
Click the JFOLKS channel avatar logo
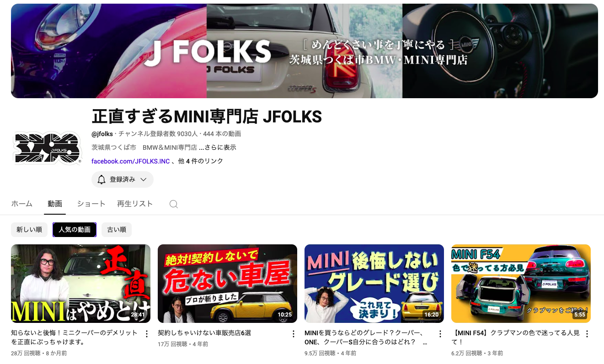pyautogui.click(x=48, y=148)
